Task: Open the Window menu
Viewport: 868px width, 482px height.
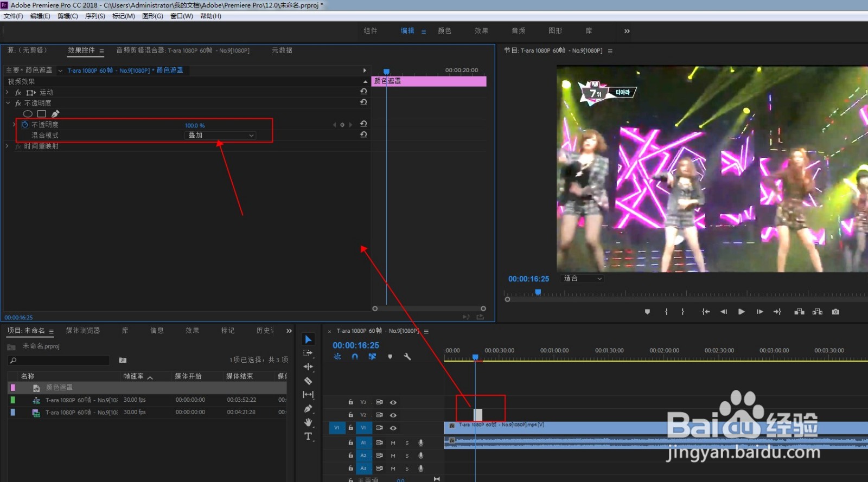Action: pyautogui.click(x=182, y=16)
